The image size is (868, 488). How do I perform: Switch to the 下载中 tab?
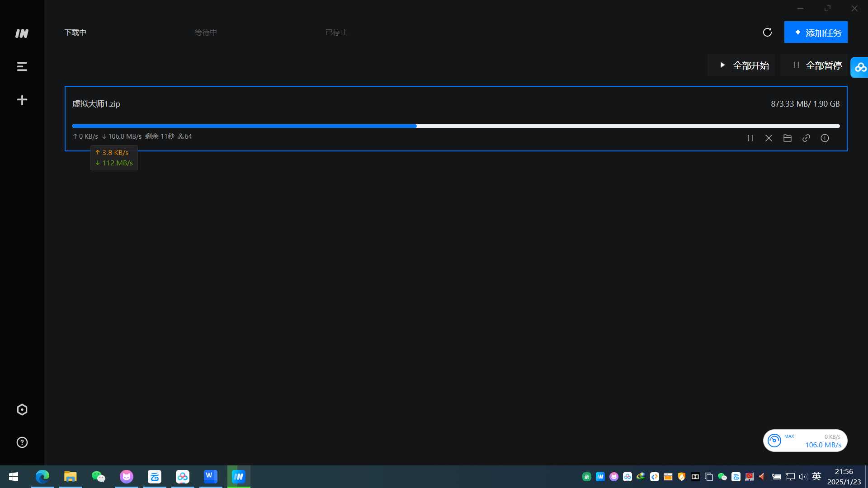75,33
